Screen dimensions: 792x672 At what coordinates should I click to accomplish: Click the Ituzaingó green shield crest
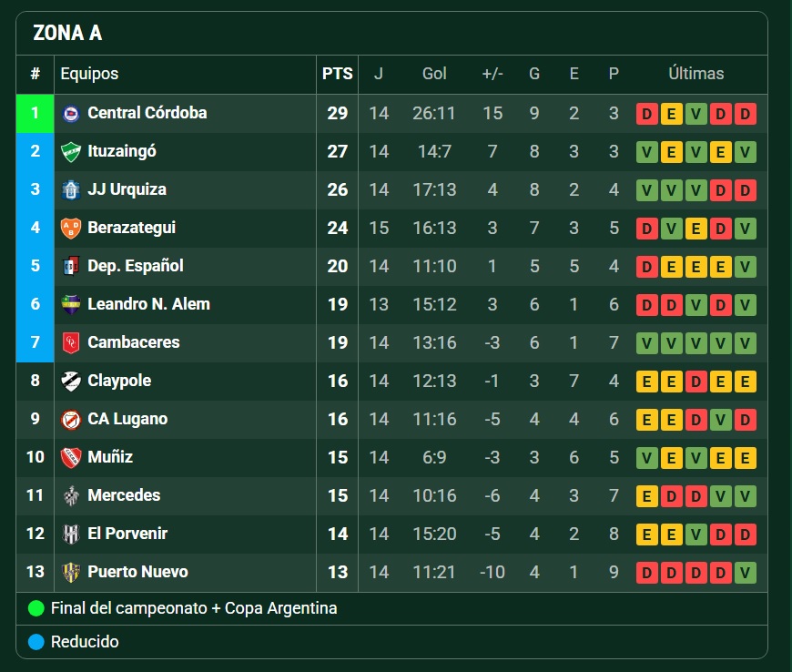point(71,151)
